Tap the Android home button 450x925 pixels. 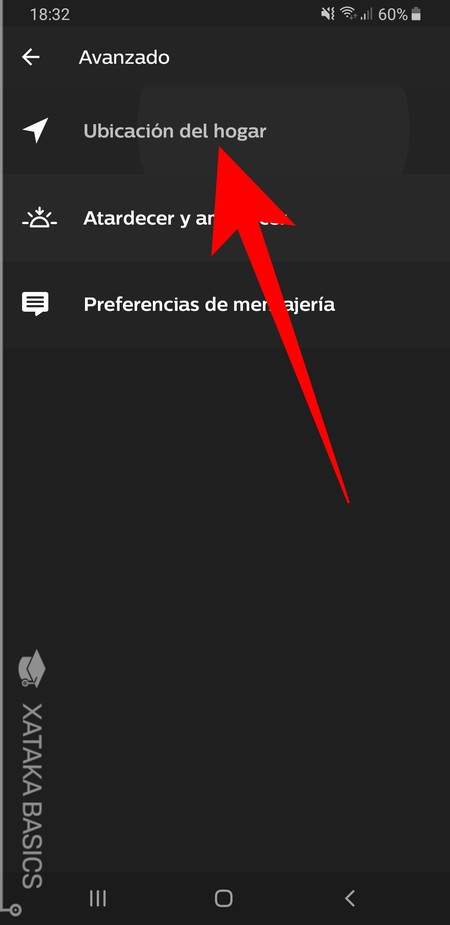(224, 898)
